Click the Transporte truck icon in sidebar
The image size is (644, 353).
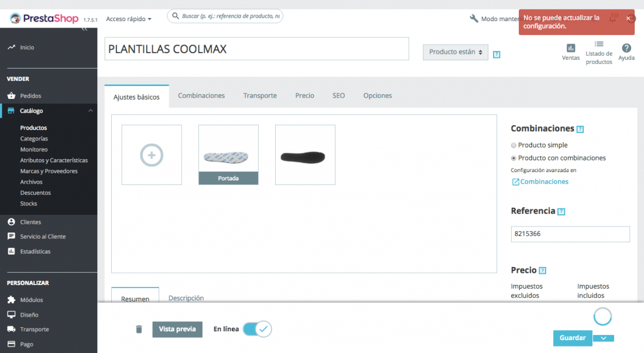coord(11,329)
